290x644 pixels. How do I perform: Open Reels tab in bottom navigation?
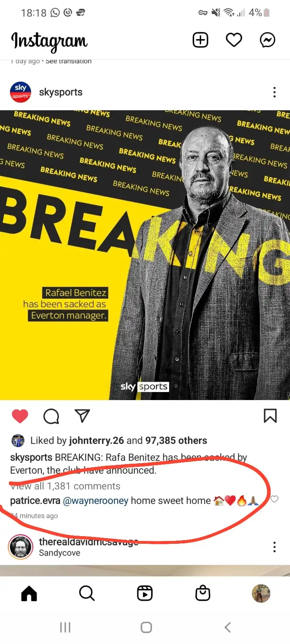145,593
